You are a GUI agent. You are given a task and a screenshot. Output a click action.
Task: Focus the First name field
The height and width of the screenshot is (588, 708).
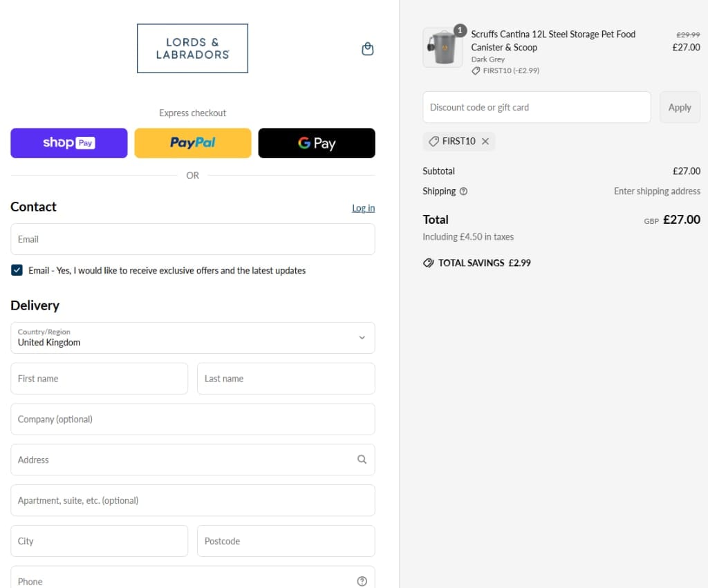(100, 379)
